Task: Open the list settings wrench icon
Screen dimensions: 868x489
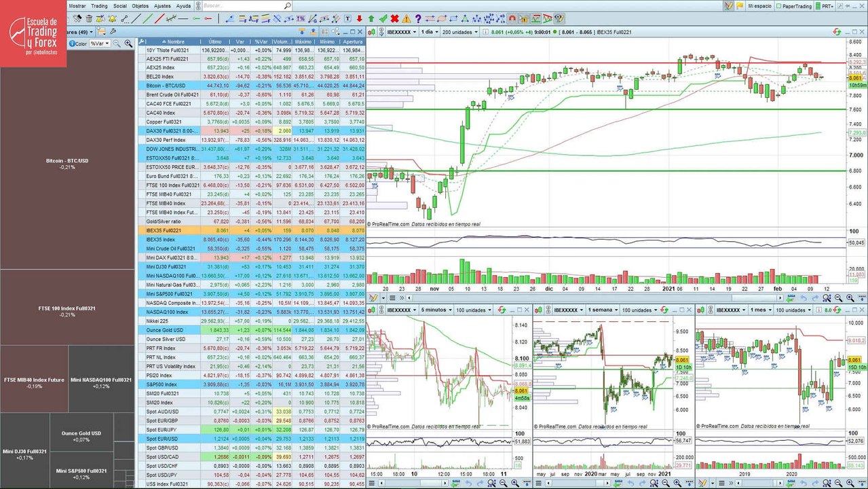Action: tap(112, 31)
